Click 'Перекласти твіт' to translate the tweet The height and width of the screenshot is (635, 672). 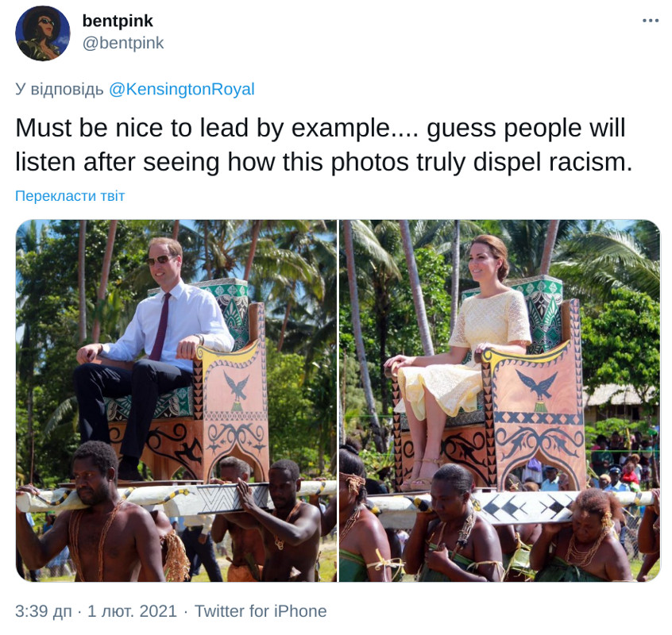70,196
